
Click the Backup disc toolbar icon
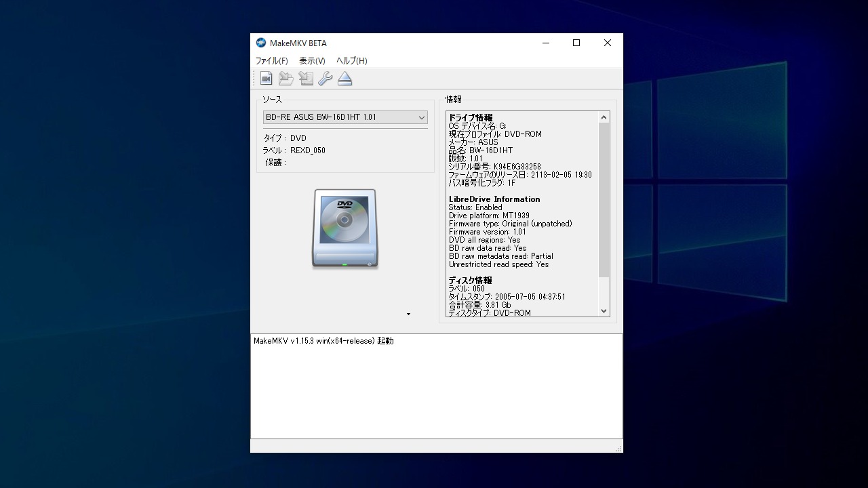[306, 79]
